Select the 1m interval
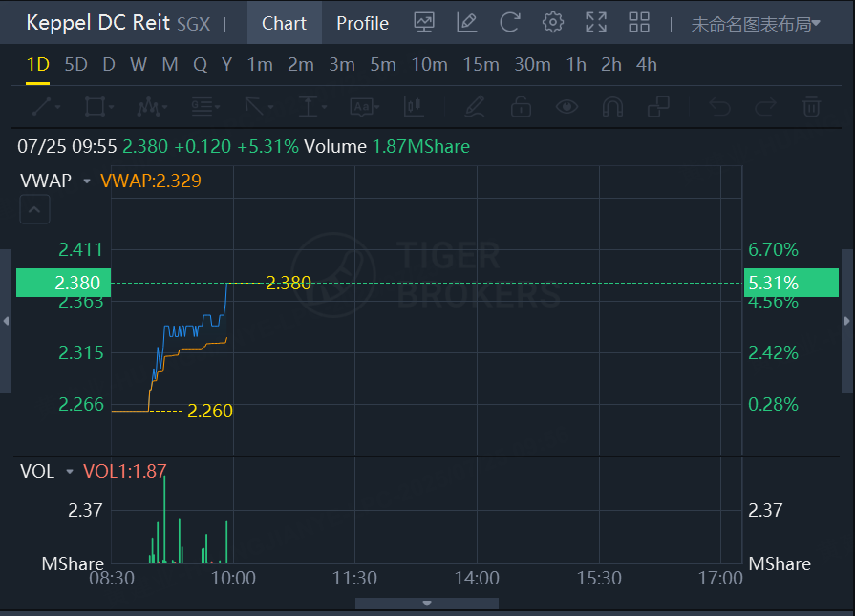Image resolution: width=855 pixels, height=616 pixels. point(260,65)
